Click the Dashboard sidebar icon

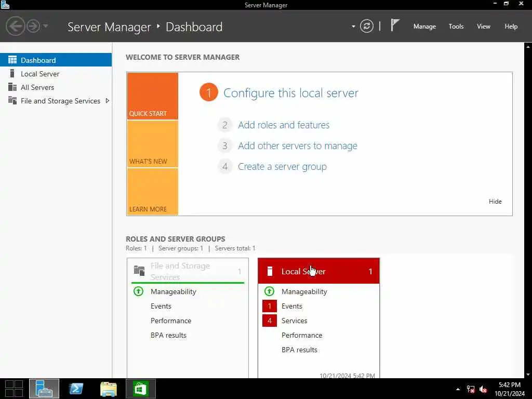point(12,60)
